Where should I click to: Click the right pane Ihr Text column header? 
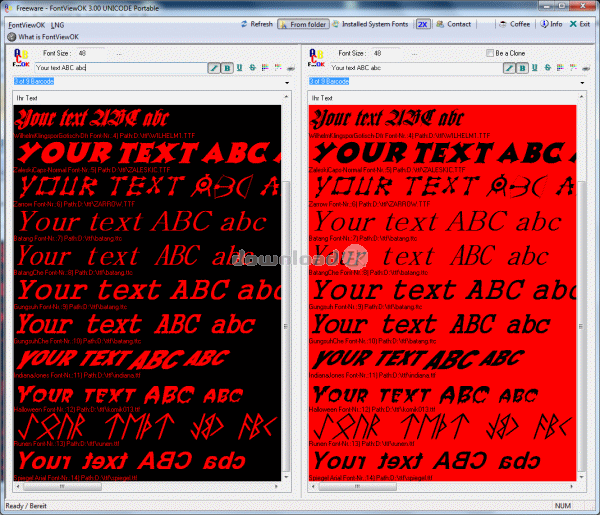point(443,98)
